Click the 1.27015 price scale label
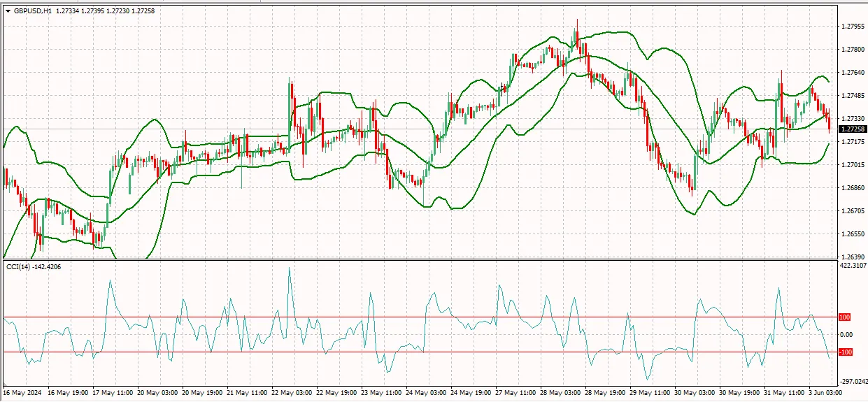 [x=853, y=165]
